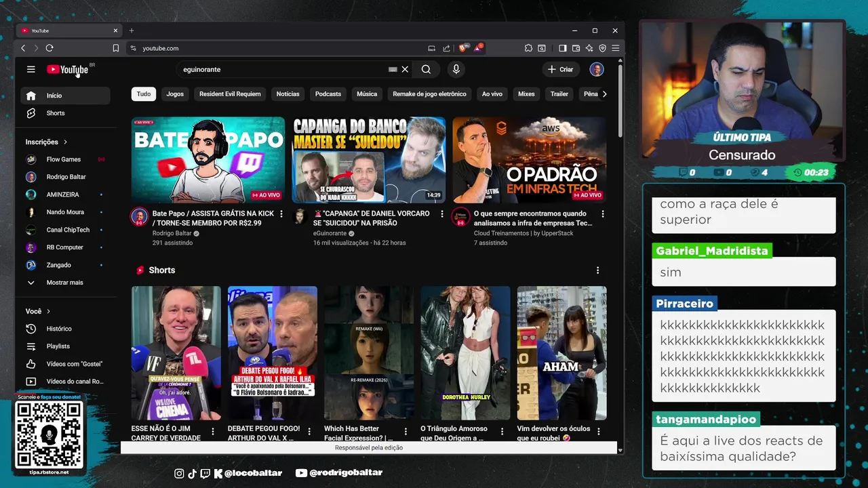This screenshot has height=488, width=868.
Task: Clear the search text with the X icon
Action: [405, 69]
